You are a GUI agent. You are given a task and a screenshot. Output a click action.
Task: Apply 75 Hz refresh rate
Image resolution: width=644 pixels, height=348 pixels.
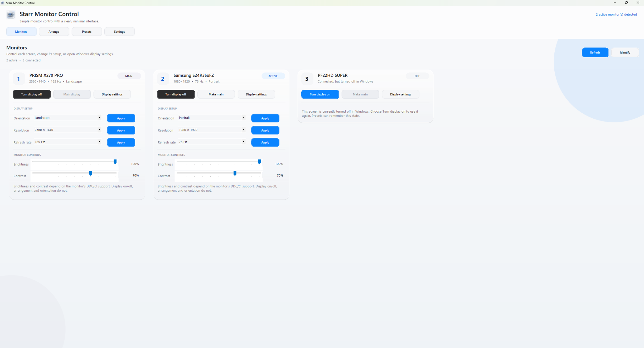coord(265,143)
